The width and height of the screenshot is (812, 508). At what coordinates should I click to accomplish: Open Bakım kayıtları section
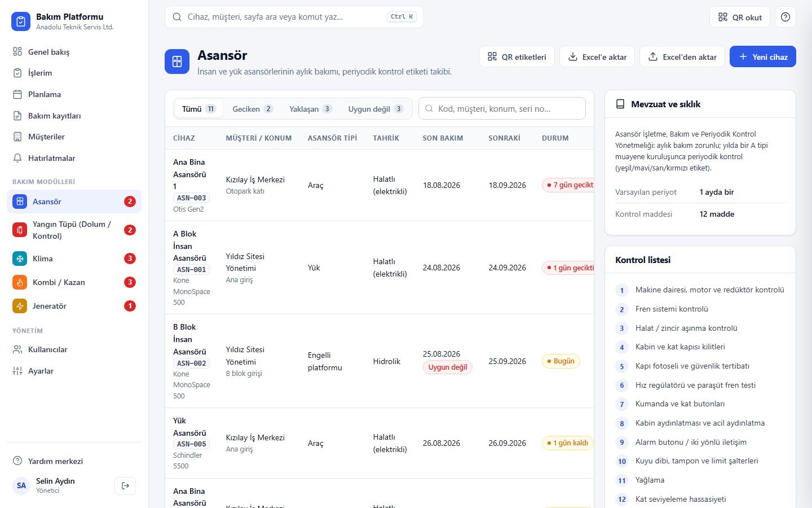point(74,116)
